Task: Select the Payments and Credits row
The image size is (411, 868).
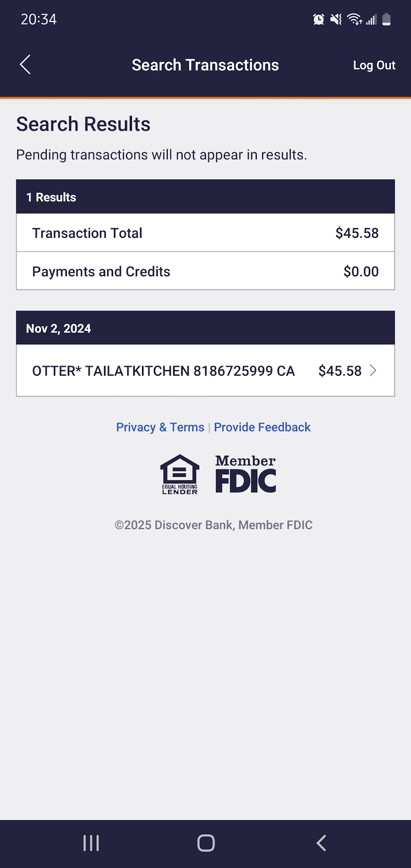Action: pyautogui.click(x=205, y=271)
